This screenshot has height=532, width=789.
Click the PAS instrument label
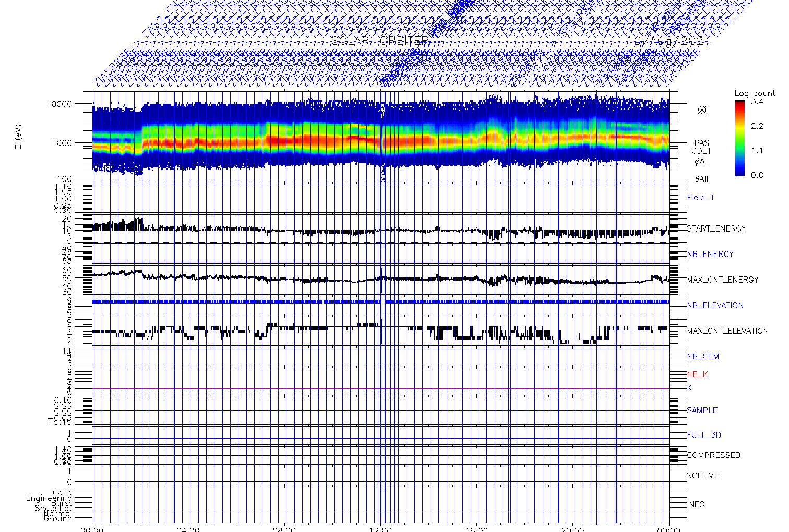701,143
